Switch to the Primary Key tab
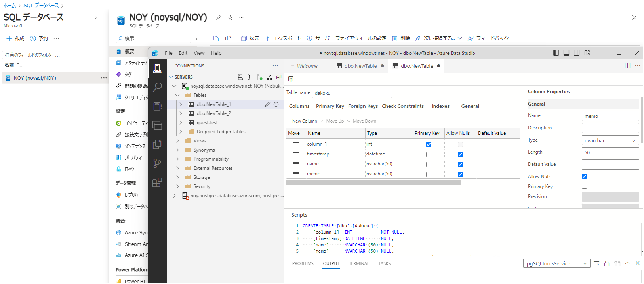This screenshot has height=284, width=644. tap(330, 106)
